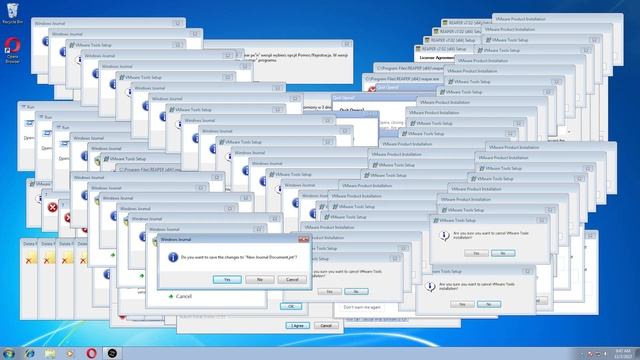Click No in the bottom-most VMware Tools Setup dialog
640x360 pixels.
point(489,304)
